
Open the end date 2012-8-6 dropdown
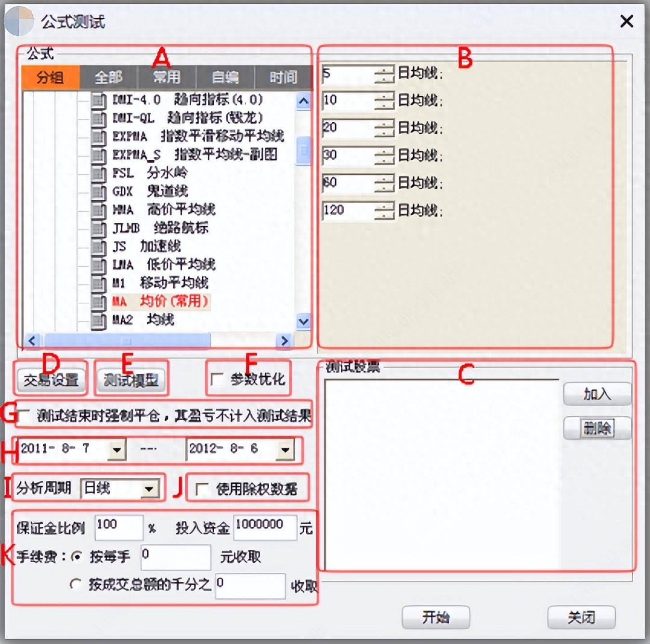click(285, 450)
